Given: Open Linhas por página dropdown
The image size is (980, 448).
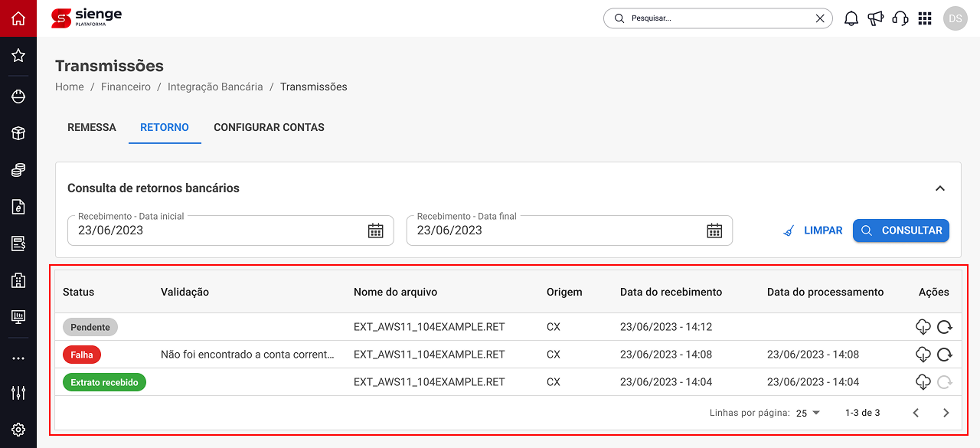Looking at the screenshot, I should click(808, 413).
